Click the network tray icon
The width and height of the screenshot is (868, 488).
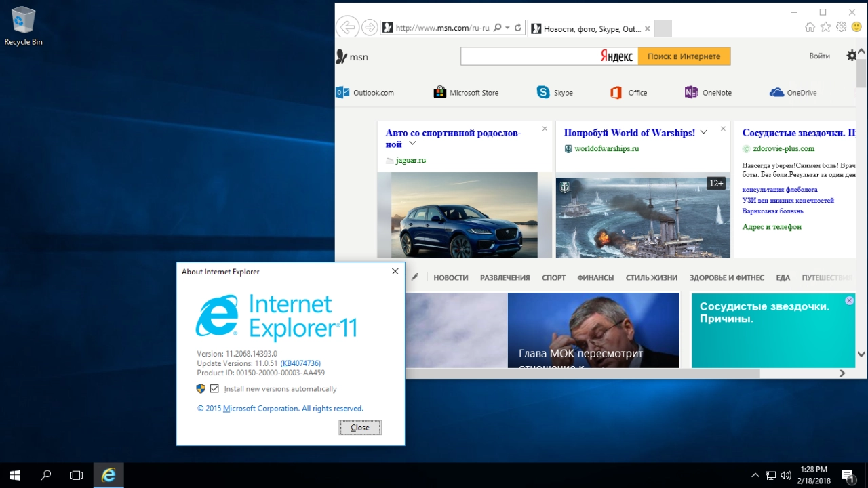[771, 475]
